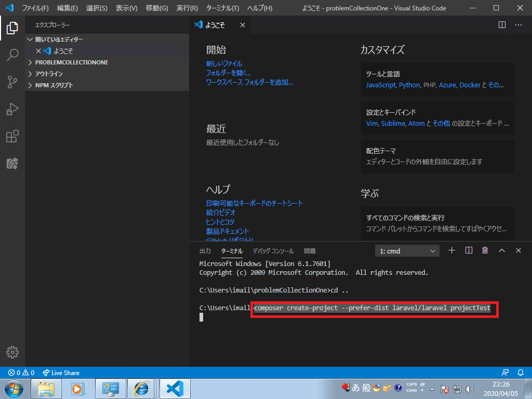Select ようこそ in open editors list

pyautogui.click(x=107, y=51)
